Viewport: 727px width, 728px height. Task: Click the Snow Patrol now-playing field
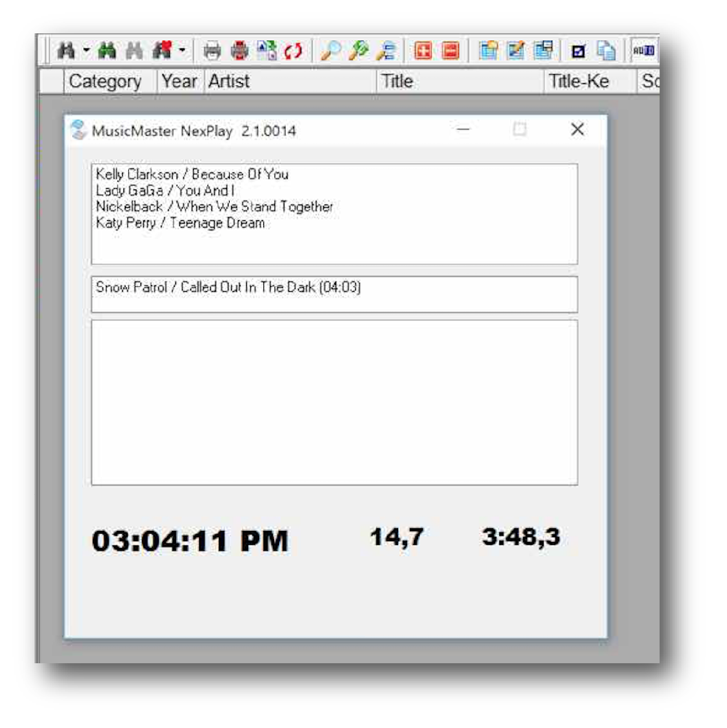coord(334,294)
